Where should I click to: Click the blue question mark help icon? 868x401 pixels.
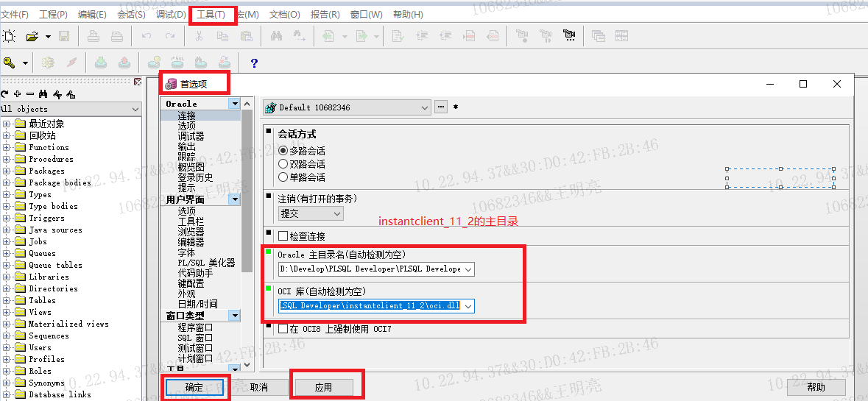coord(254,63)
